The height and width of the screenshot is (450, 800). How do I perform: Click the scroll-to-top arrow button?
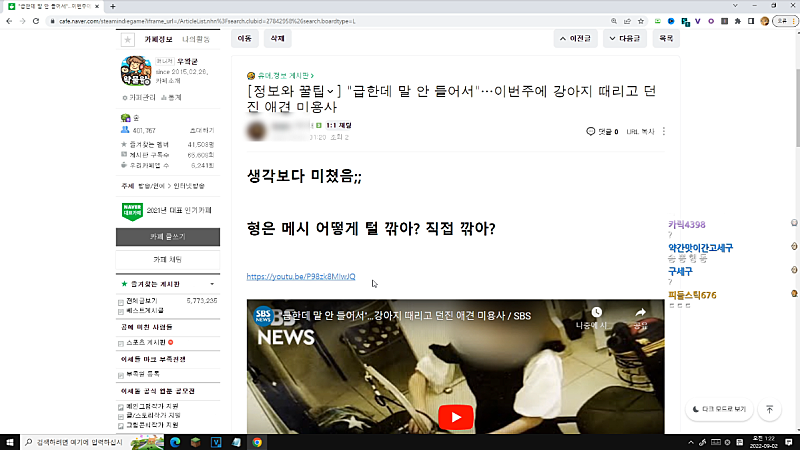coord(770,409)
